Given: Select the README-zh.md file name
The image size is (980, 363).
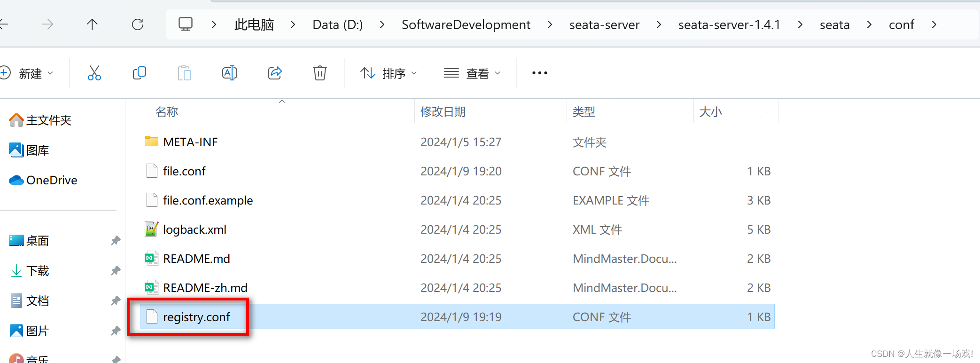Looking at the screenshot, I should (x=205, y=288).
